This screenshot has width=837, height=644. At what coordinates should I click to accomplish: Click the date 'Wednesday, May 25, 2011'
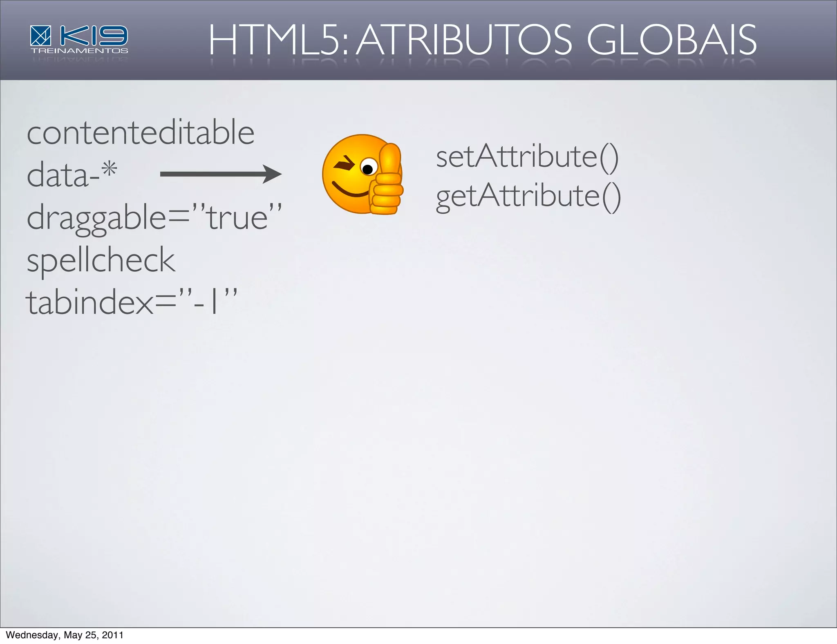coord(65,635)
